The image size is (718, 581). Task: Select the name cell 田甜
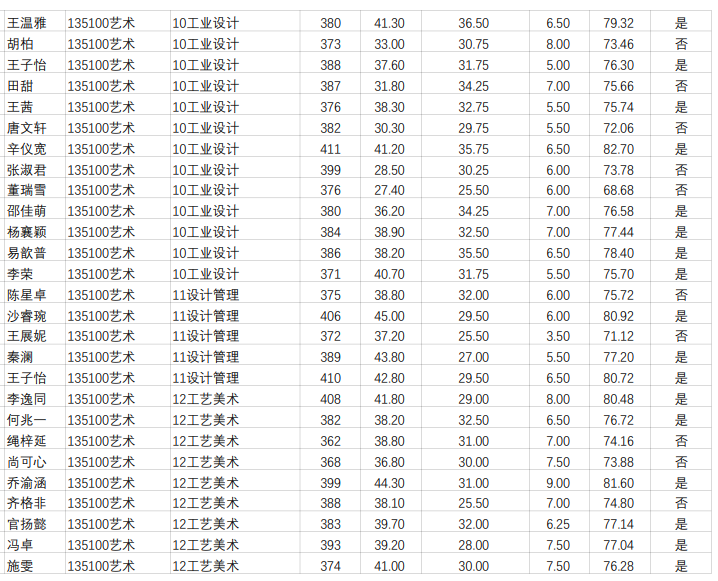pos(20,86)
